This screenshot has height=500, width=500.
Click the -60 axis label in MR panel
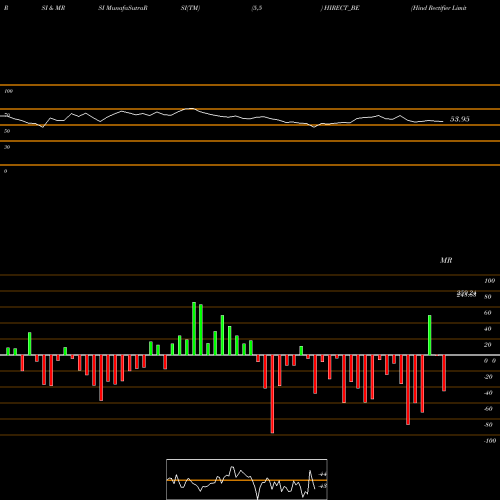coord(488,409)
